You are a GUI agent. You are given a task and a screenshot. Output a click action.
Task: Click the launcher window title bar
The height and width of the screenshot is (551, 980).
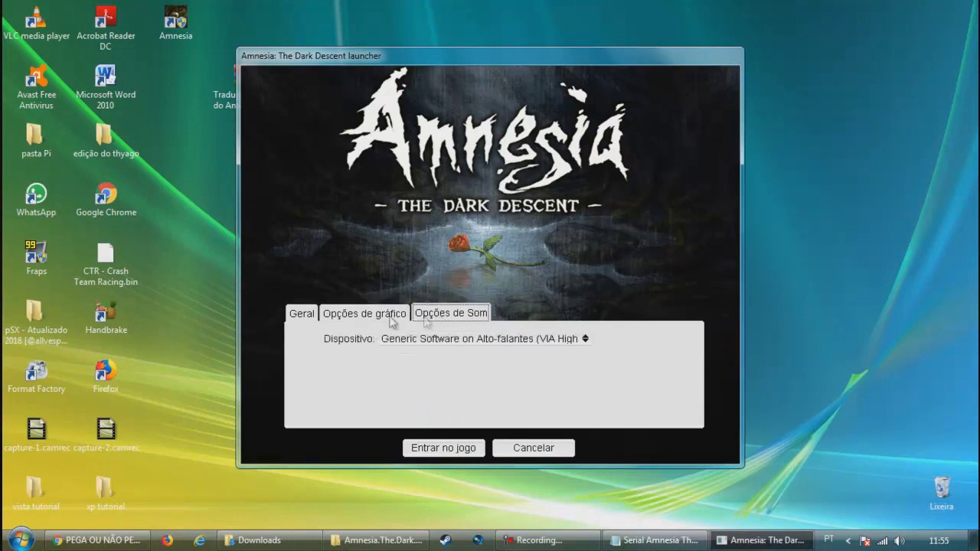tap(490, 56)
